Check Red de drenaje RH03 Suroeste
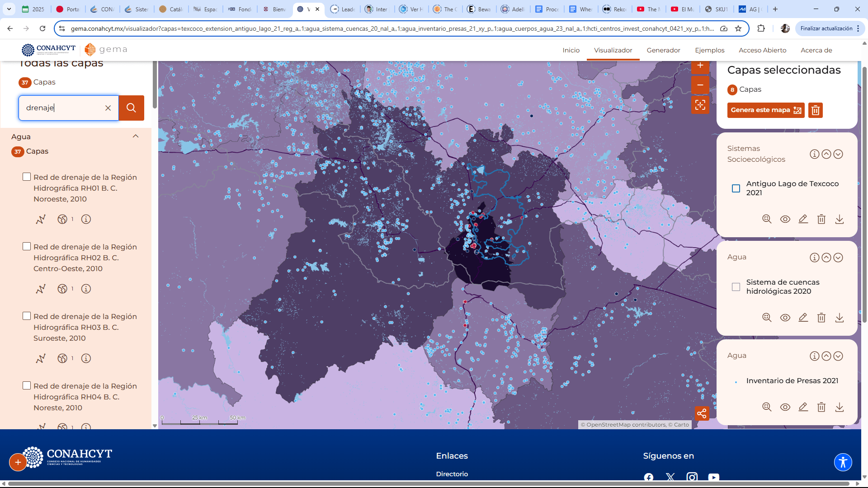Screen dimensions: 868x488 coord(27,316)
